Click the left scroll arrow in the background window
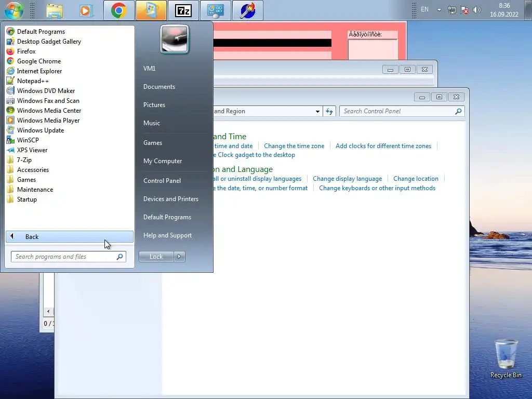532x399 pixels. pos(48,311)
